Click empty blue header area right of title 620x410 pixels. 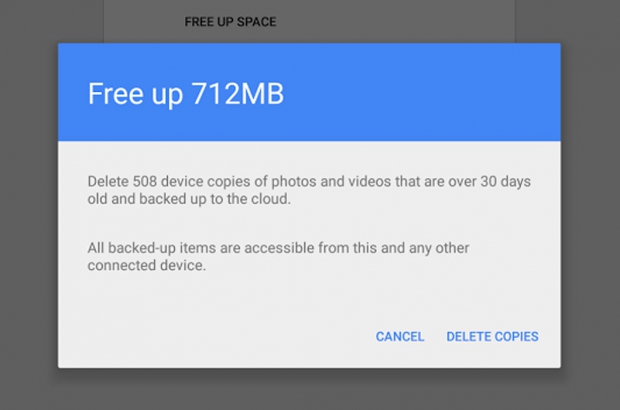pyautogui.click(x=430, y=93)
